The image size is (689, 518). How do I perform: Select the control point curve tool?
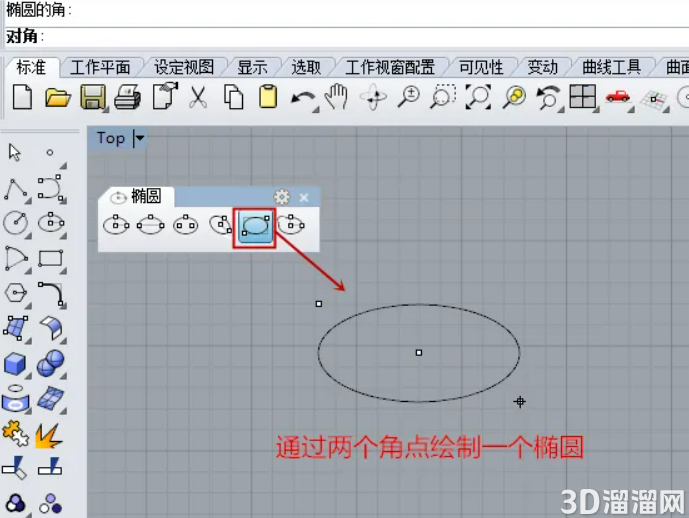click(50, 188)
